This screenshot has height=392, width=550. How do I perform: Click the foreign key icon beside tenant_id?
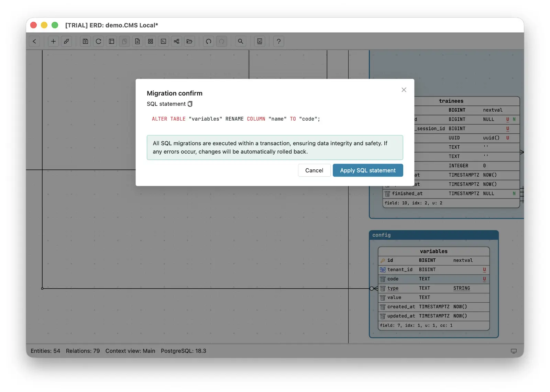tap(383, 270)
